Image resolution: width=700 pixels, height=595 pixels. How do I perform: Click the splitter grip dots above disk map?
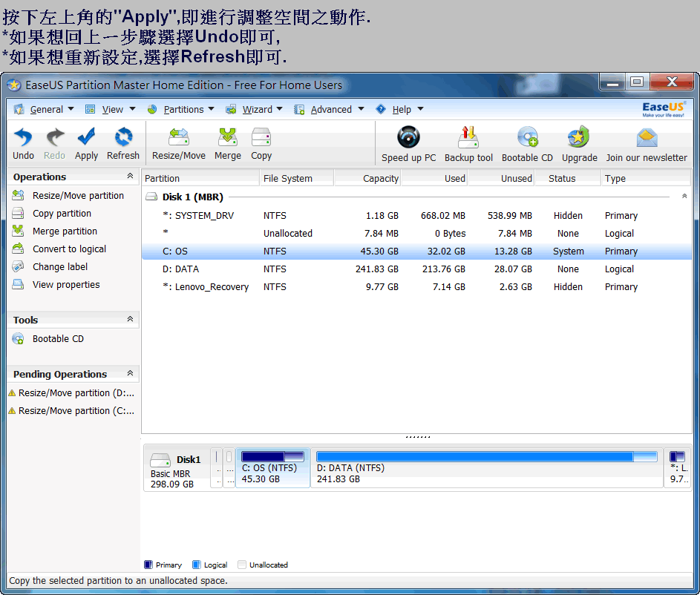coord(418,437)
